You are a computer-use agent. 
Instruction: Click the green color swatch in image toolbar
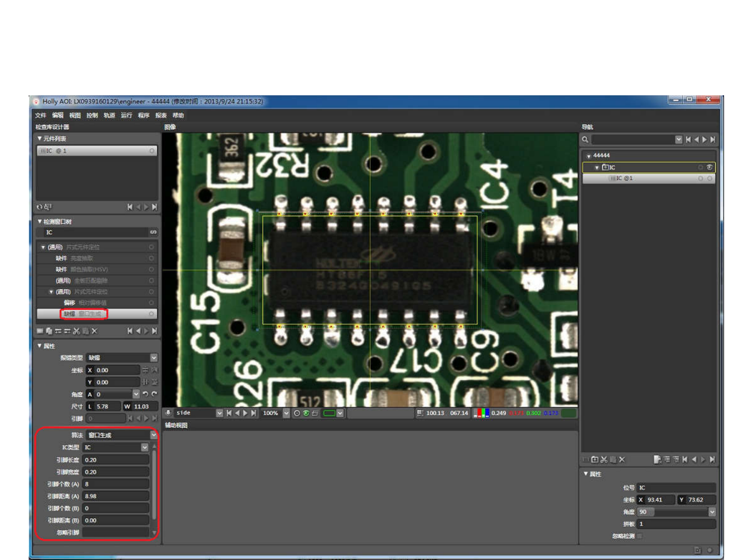click(329, 413)
